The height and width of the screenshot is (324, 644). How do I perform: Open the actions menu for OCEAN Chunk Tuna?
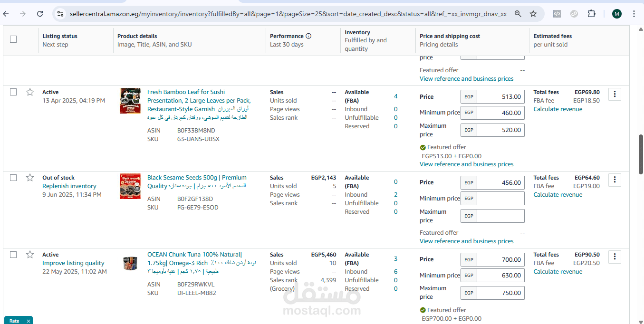coord(615,257)
